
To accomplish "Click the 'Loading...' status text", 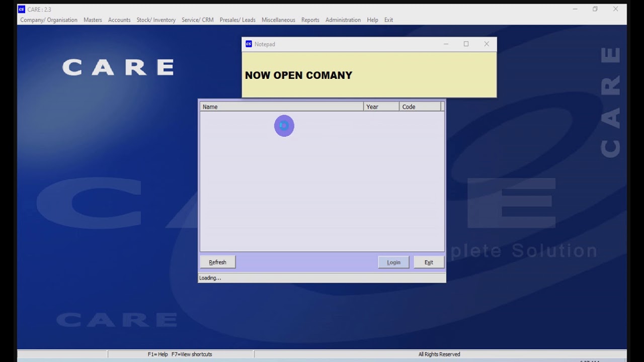I will (210, 278).
